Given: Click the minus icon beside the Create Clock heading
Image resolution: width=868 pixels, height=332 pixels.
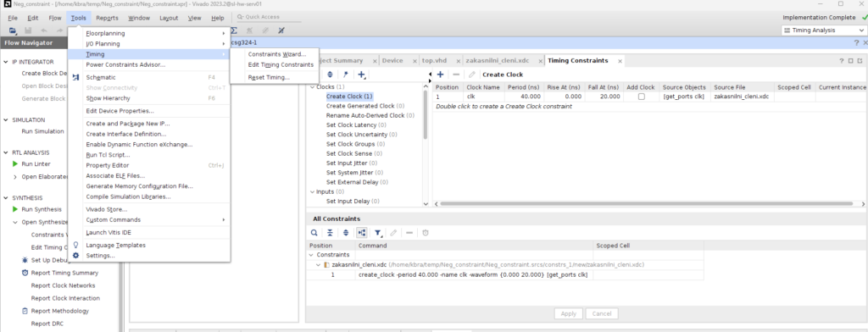Looking at the screenshot, I should (456, 75).
